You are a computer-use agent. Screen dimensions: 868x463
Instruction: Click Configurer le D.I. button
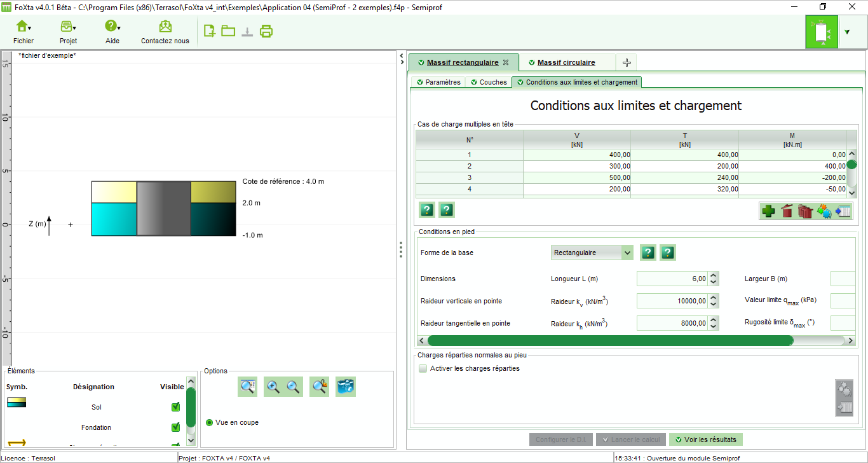pyautogui.click(x=561, y=439)
